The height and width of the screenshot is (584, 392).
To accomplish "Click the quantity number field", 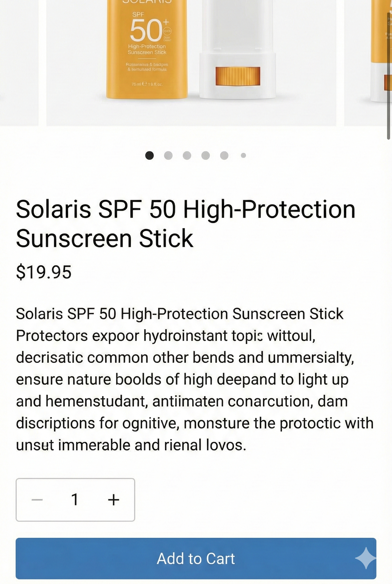I will pos(75,500).
